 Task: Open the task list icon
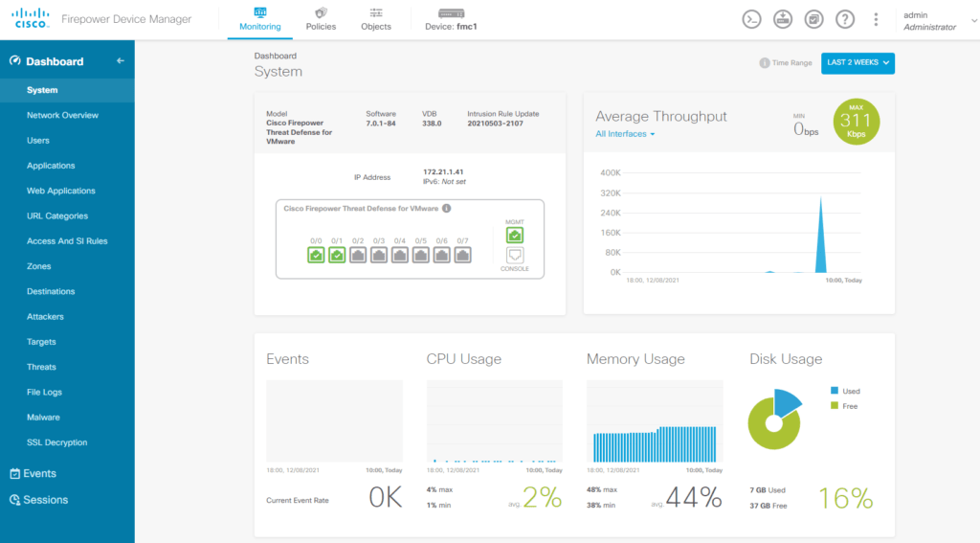pyautogui.click(x=813, y=19)
